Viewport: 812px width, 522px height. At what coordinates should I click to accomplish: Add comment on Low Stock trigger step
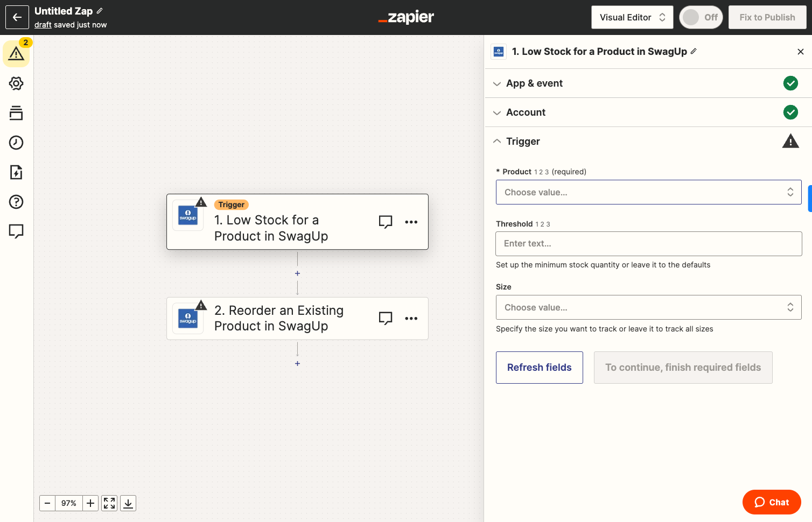click(386, 222)
